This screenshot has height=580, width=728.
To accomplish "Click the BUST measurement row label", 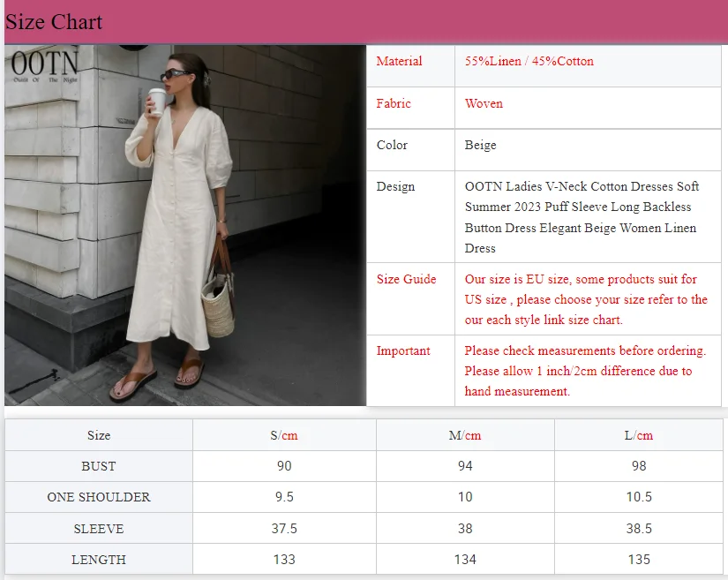I will (x=99, y=466).
